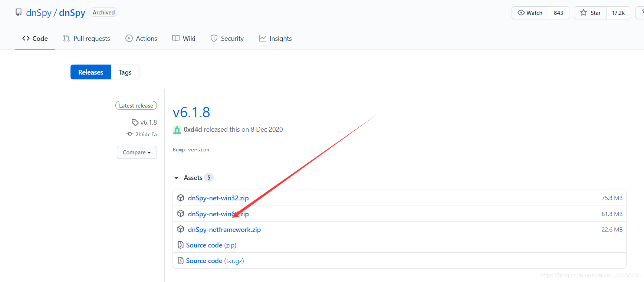
Task: Open the 843 watchers count
Action: (558, 13)
